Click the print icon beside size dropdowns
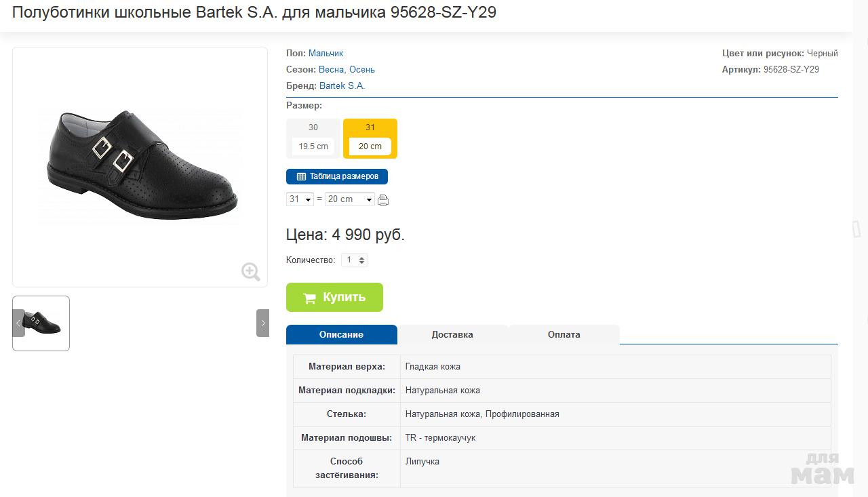Viewport: 868px width, 497px height. [x=383, y=200]
